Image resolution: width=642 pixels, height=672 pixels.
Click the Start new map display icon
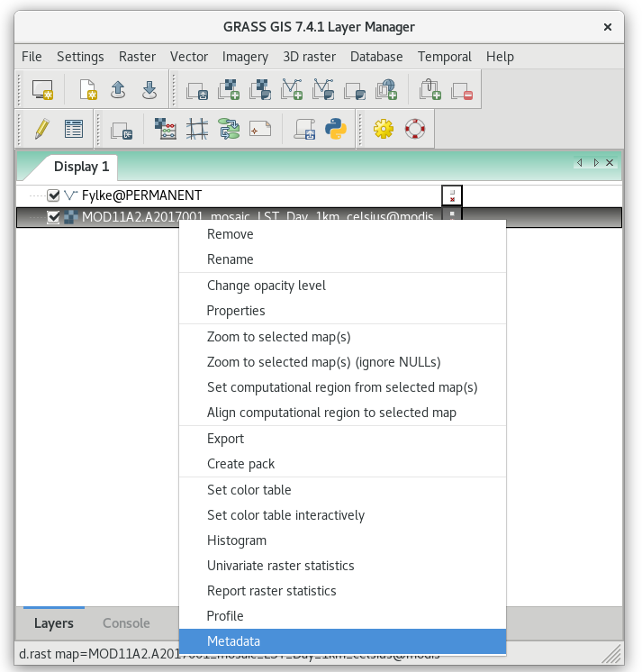click(x=42, y=90)
